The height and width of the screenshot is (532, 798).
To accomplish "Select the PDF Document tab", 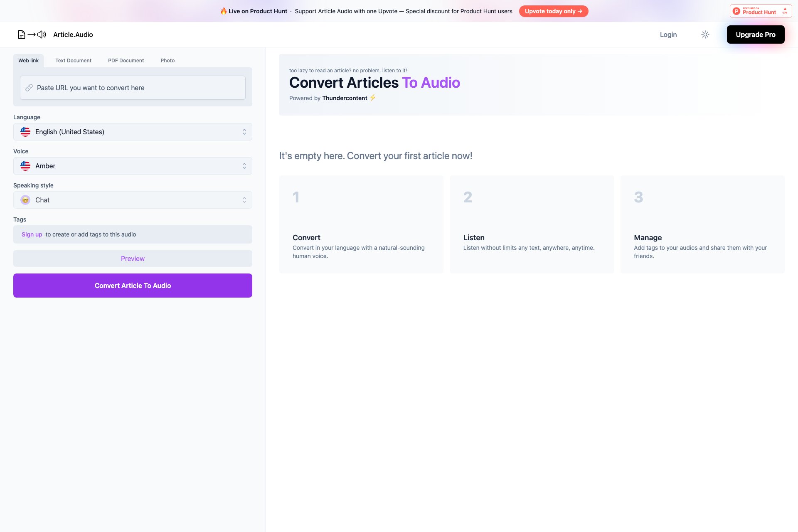I will (x=126, y=60).
